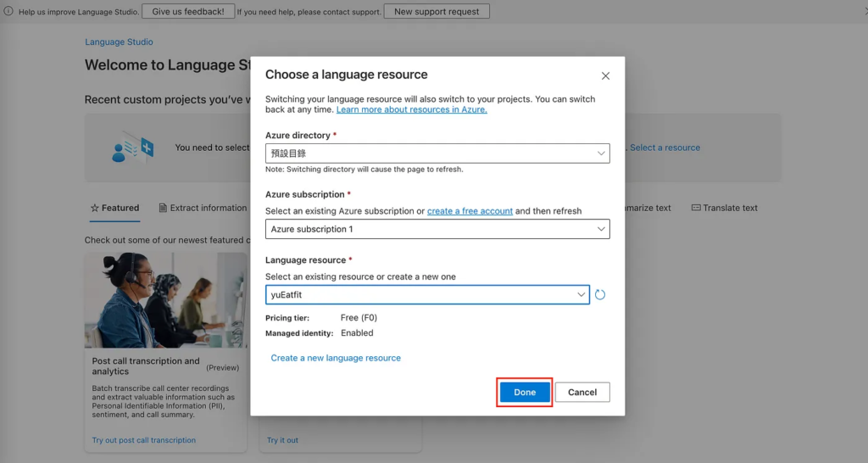Image resolution: width=868 pixels, height=463 pixels.
Task: Click the post call transcription thumbnail image
Action: click(x=165, y=300)
